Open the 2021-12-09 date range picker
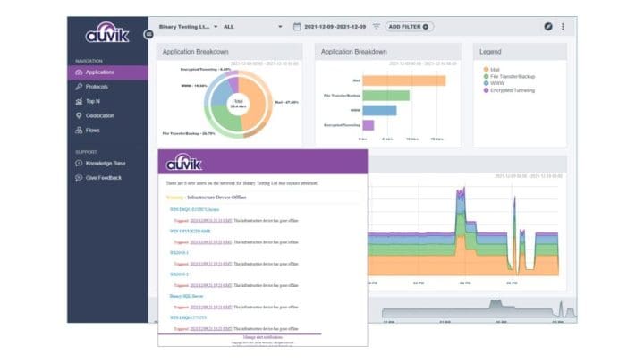Screen dimensions: 644x363 (335, 27)
